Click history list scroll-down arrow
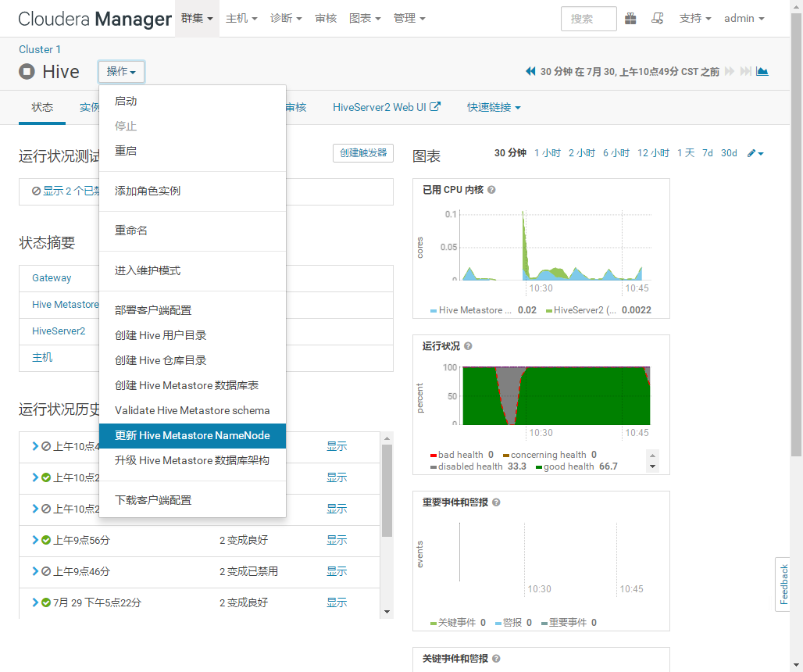The image size is (803, 672). [x=387, y=612]
